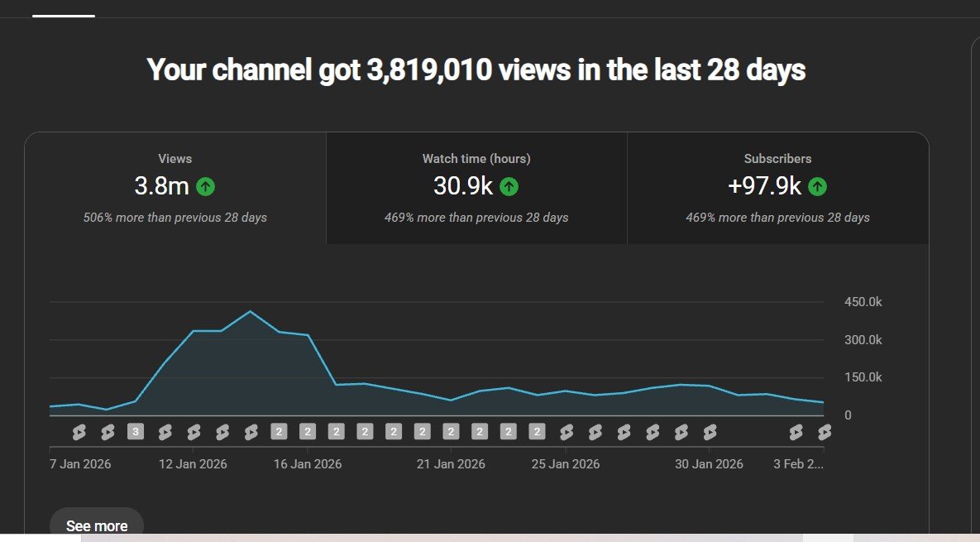
Task: Select Shorts marker above 25 Jan 2026
Action: click(x=566, y=432)
